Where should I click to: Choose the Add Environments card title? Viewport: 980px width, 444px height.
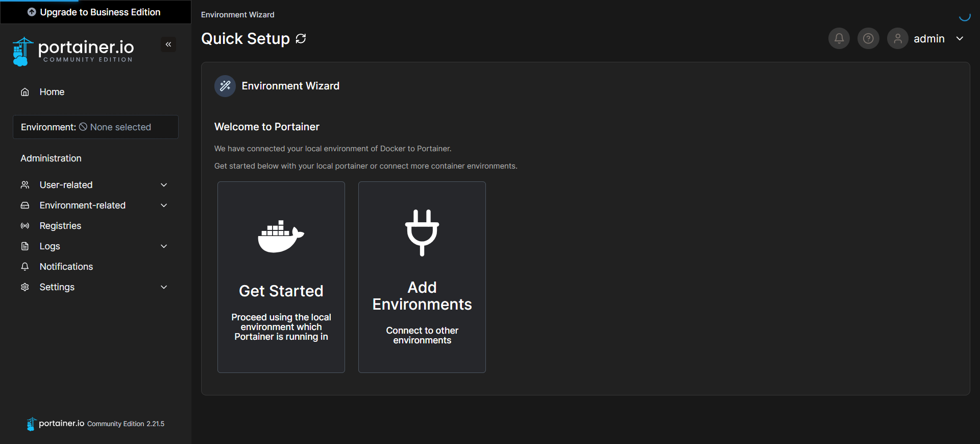click(422, 296)
